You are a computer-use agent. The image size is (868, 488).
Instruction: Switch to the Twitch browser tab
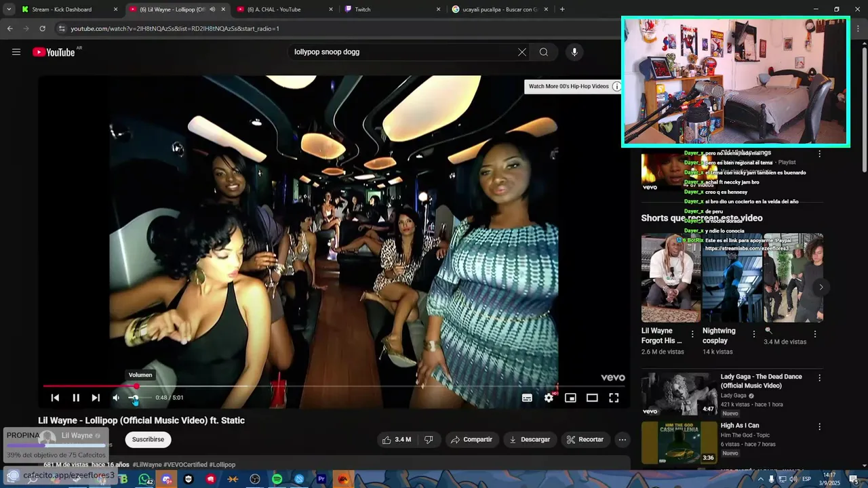coord(393,9)
